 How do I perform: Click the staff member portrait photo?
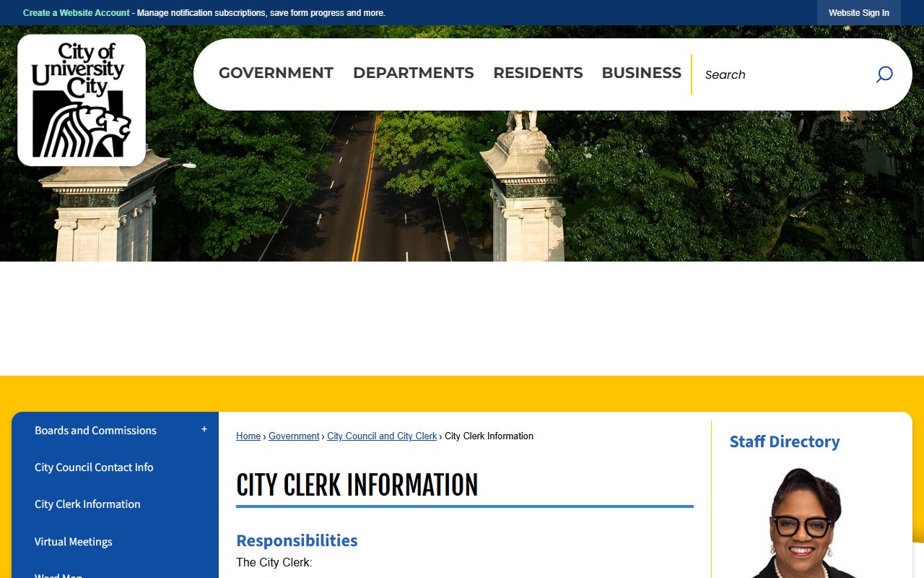pos(802,522)
